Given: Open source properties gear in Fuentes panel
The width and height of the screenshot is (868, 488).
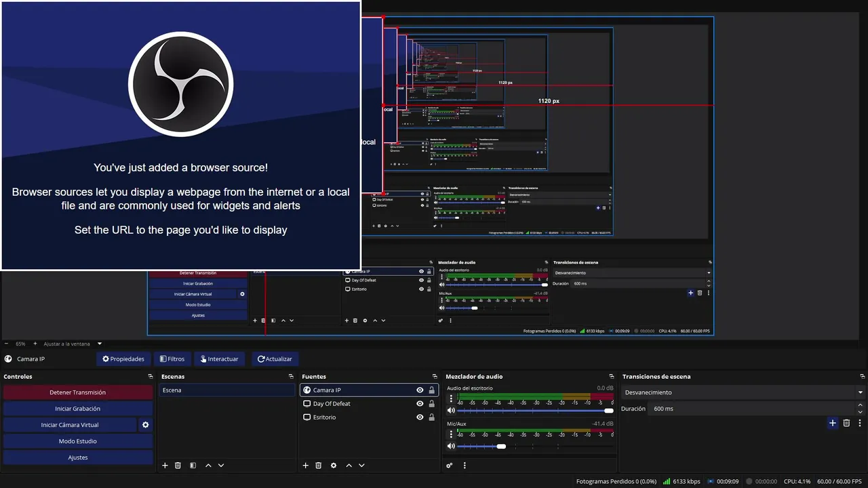Looking at the screenshot, I should 334,466.
